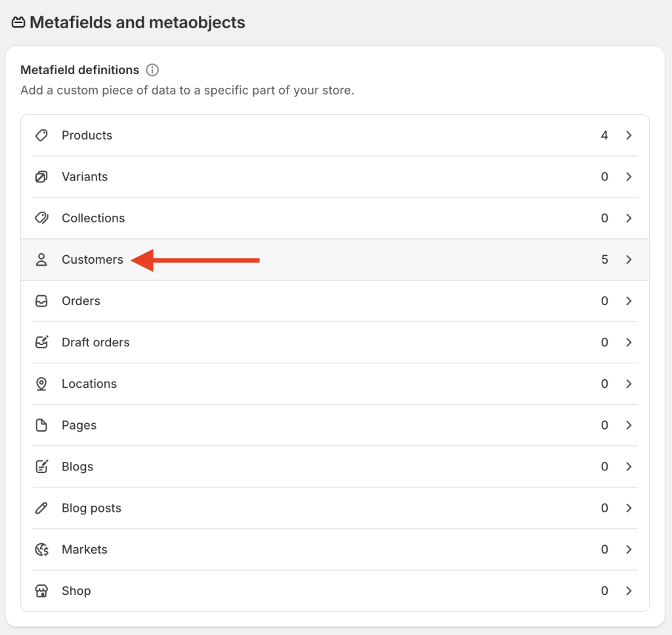
Task: Click the Orders count 0
Action: click(604, 301)
